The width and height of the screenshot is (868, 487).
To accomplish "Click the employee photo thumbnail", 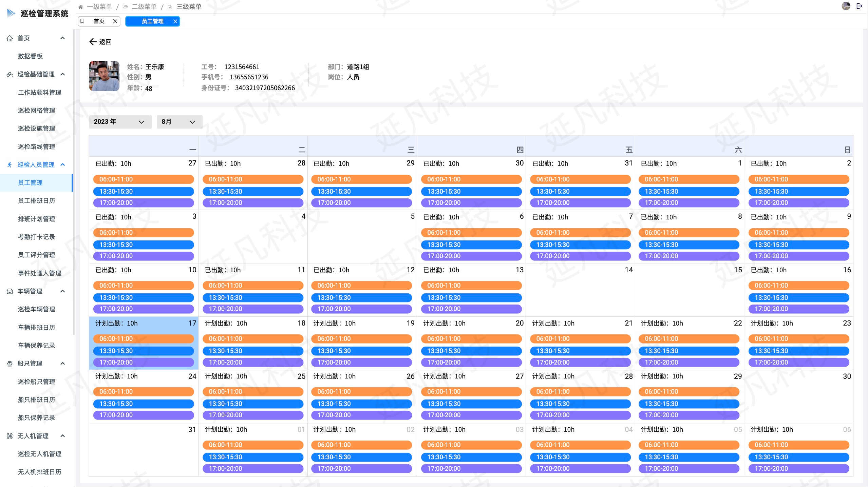I will [x=104, y=76].
